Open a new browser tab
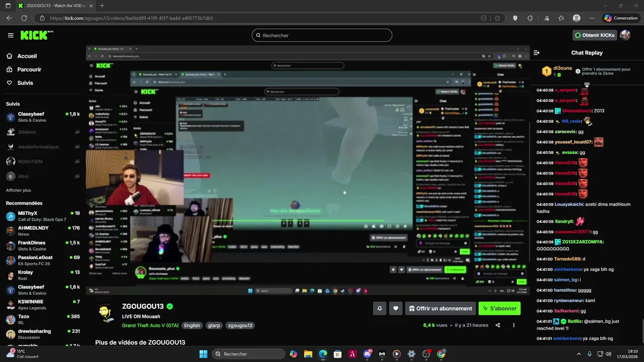Viewport: 644px width, 362px height. (x=102, y=6)
